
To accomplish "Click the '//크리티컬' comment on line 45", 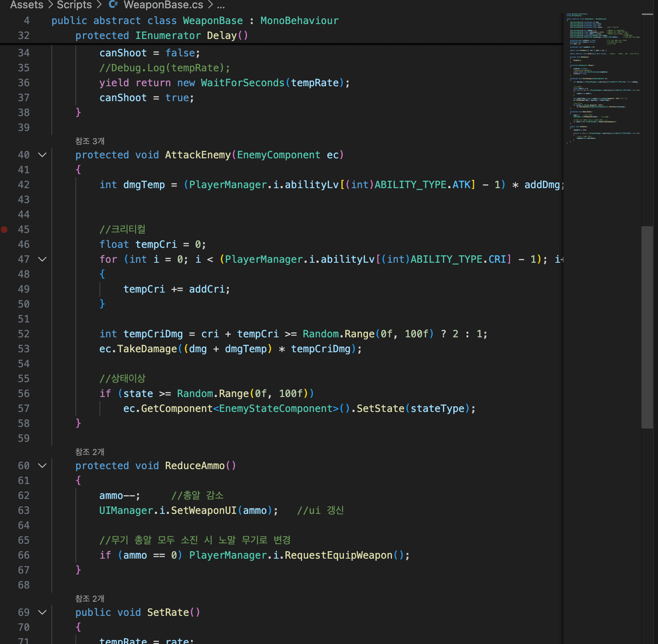I will 123,229.
